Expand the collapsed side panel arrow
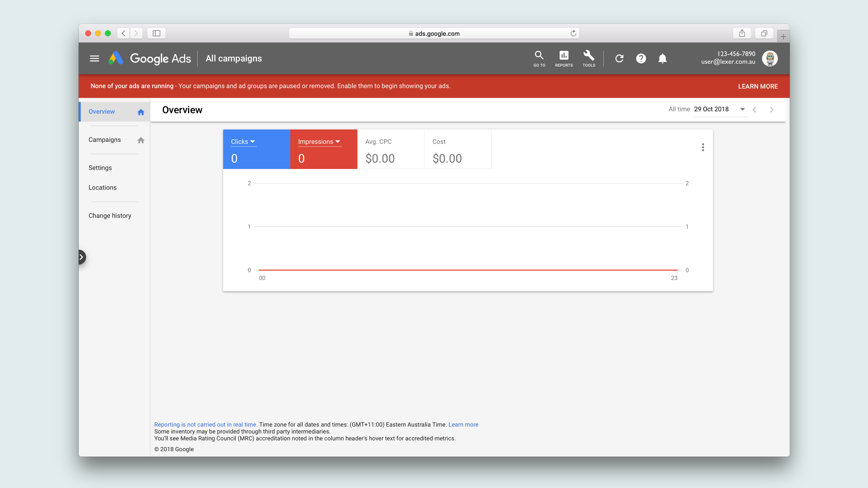Image resolution: width=868 pixels, height=488 pixels. click(81, 257)
